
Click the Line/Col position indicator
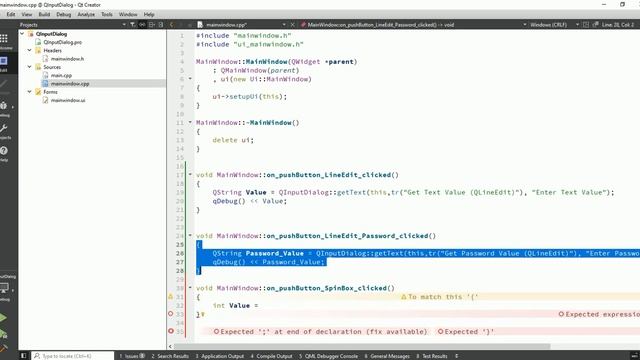pos(618,24)
